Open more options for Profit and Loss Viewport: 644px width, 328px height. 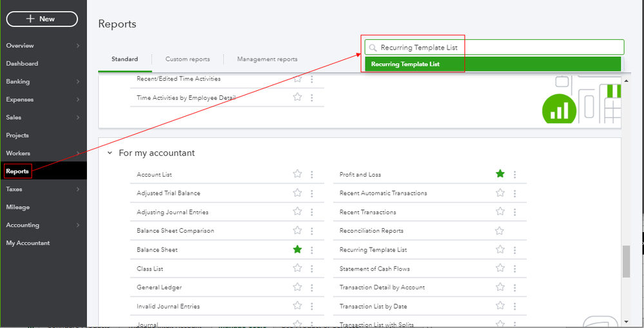coord(514,175)
